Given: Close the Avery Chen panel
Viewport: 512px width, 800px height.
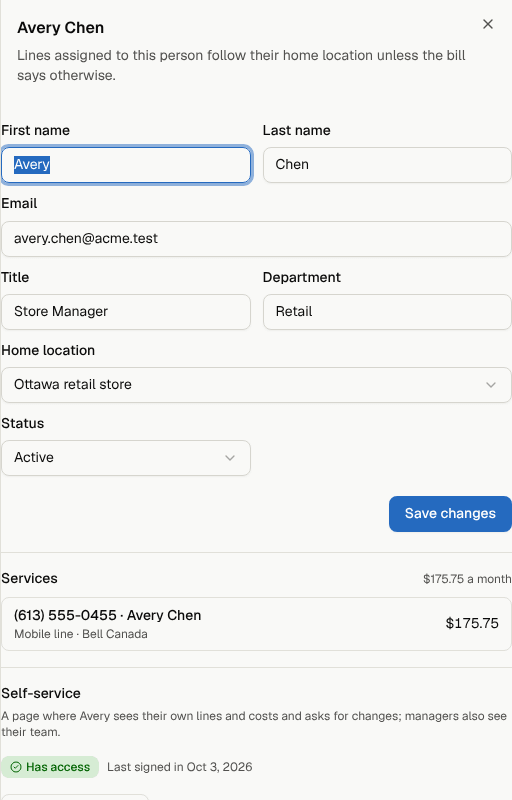Looking at the screenshot, I should point(488,24).
